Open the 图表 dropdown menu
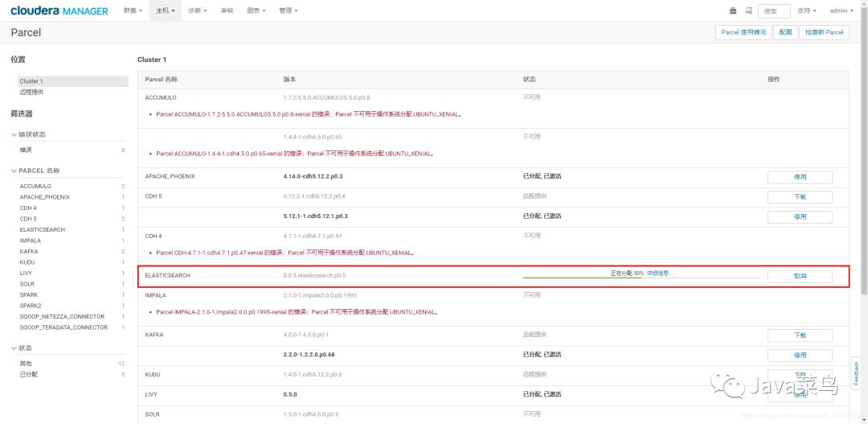 tap(256, 10)
